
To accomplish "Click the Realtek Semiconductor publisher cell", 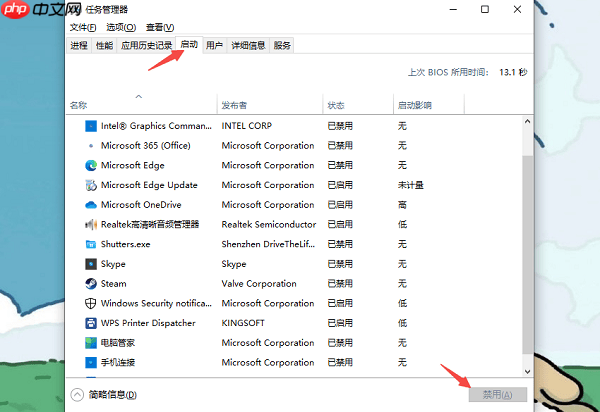I will click(269, 225).
